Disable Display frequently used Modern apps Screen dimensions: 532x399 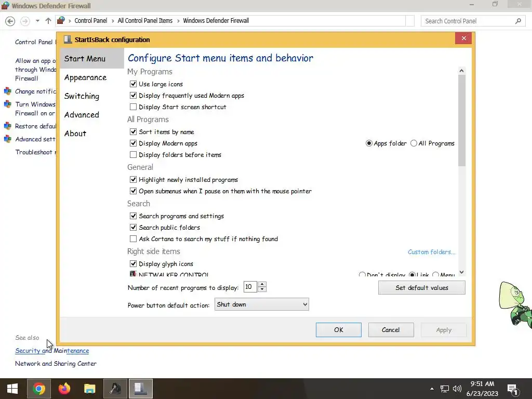133,96
